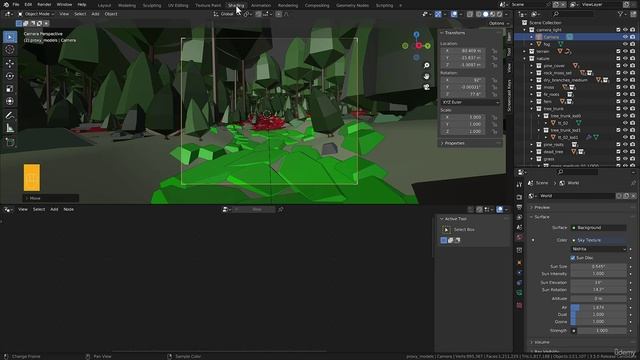
Task: Collapse the camera_light collection
Action: [525, 30]
